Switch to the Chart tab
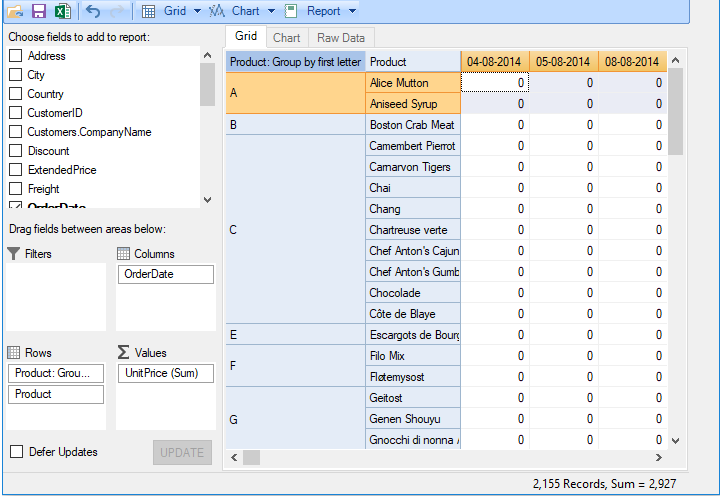The width and height of the screenshot is (723, 498). pos(287,38)
